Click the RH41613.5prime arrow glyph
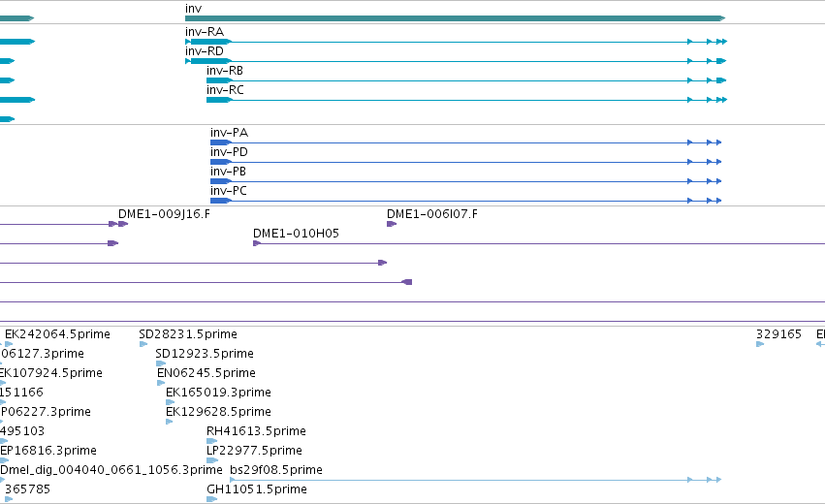825x504 pixels. 212,441
